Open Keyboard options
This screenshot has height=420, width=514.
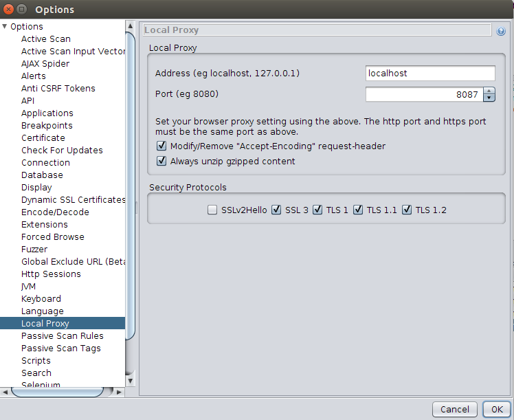click(x=41, y=299)
